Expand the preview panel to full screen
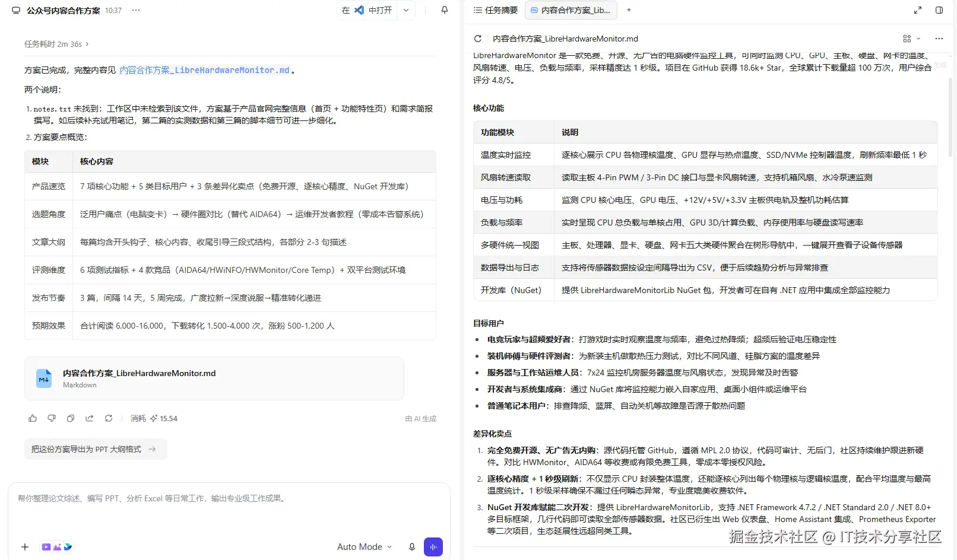Viewport: 957px width, 560px height. (918, 10)
